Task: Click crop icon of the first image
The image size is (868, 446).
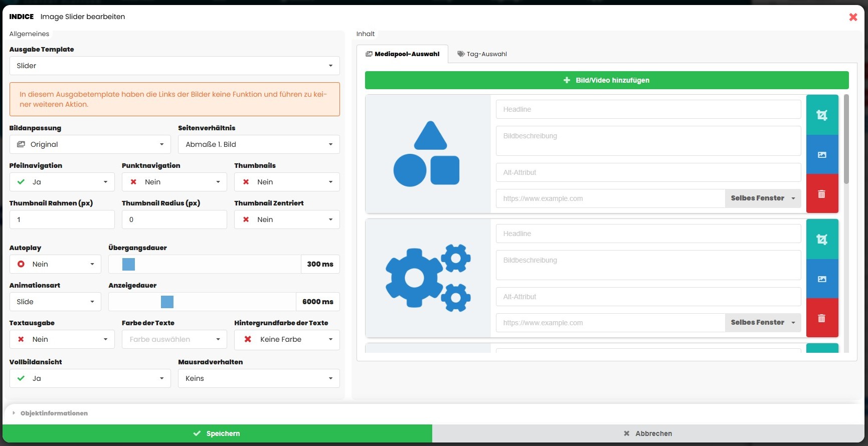Action: (822, 115)
